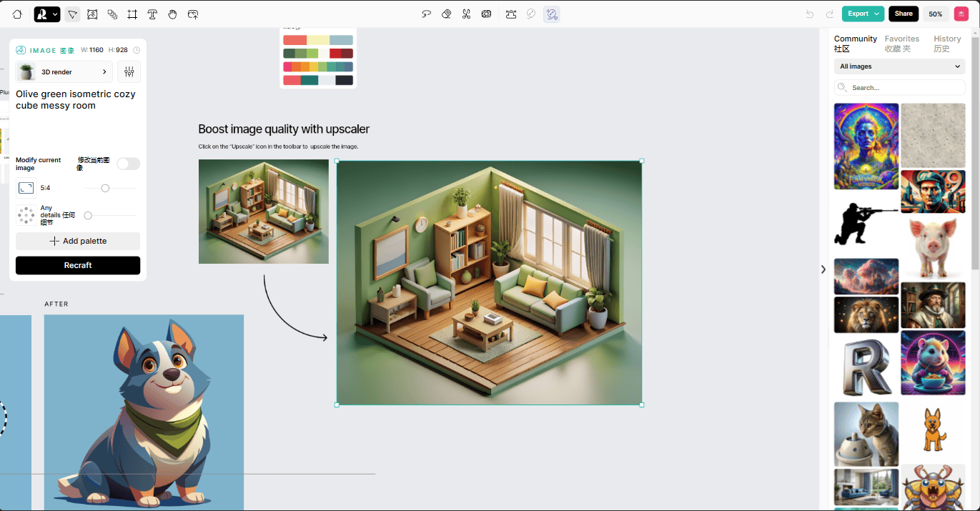Click the community image search field
The image size is (980, 511).
(899, 87)
